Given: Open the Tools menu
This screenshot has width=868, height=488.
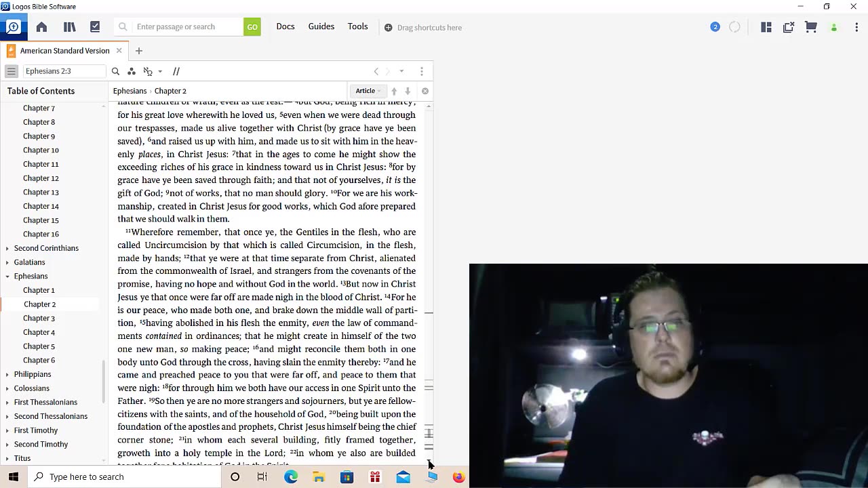Looking at the screenshot, I should [x=358, y=26].
